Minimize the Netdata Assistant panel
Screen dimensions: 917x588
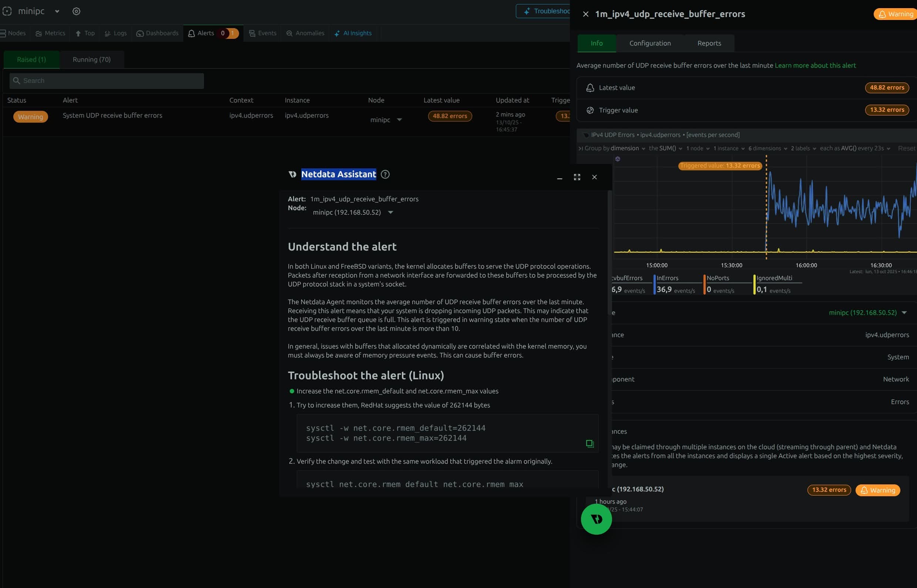[x=559, y=177]
